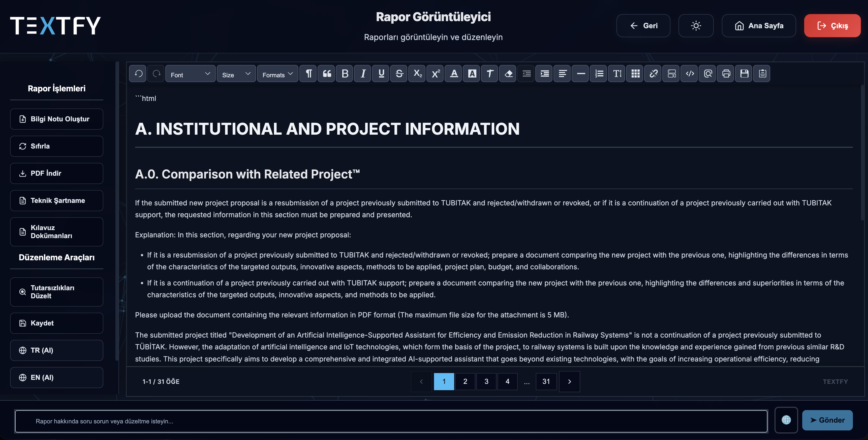Click the PDF İndir button
Image resolution: width=868 pixels, height=440 pixels.
point(57,173)
